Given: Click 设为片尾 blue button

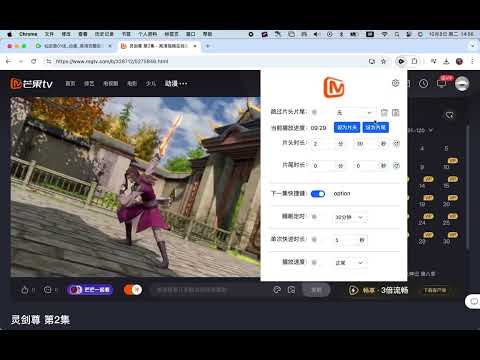Looking at the screenshot, I should pos(376,127).
